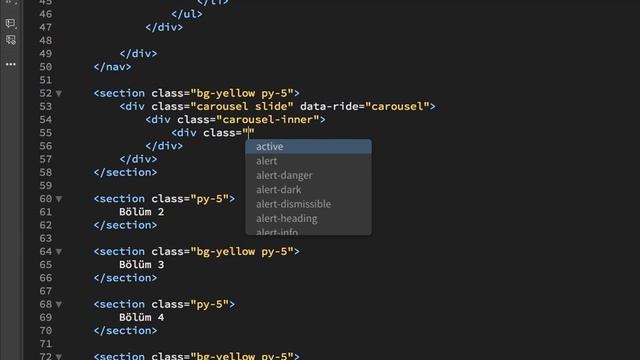Pick 'alert-heading' from the suggestions
Image resolution: width=640 pixels, height=360 pixels.
pyautogui.click(x=309, y=218)
